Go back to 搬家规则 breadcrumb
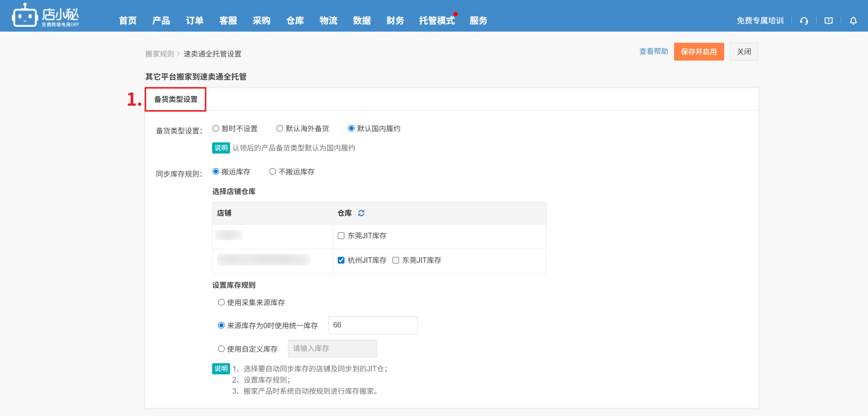 click(x=159, y=54)
